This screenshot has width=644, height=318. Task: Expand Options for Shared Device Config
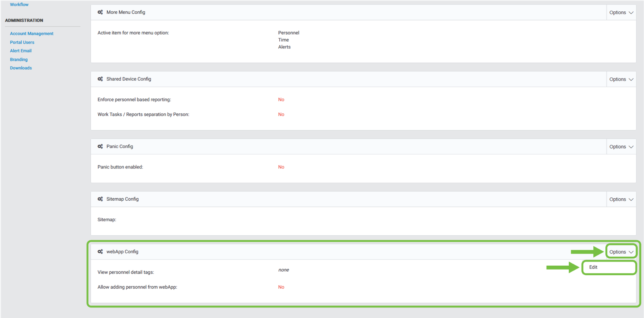pos(621,79)
